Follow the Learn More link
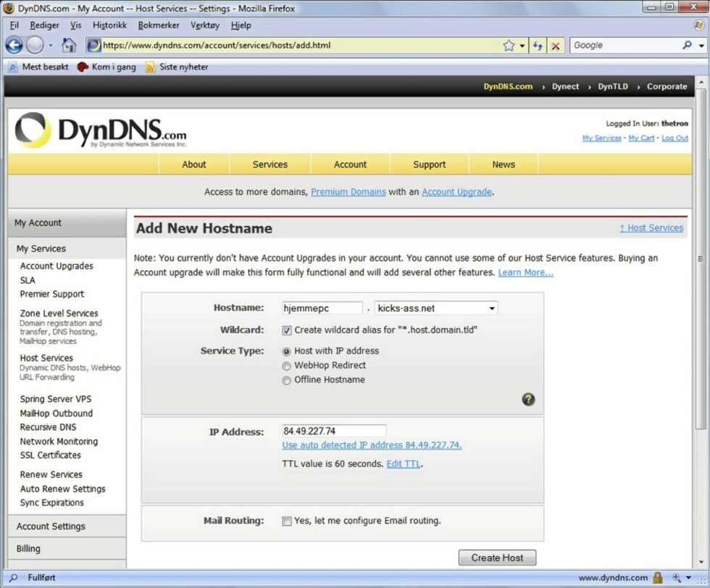The height and width of the screenshot is (588, 710). pos(526,272)
